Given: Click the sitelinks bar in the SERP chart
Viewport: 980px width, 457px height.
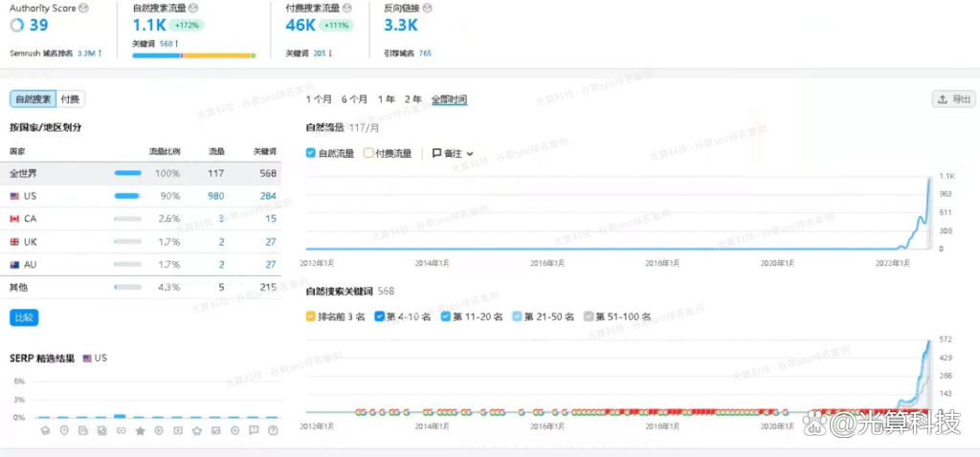Looking at the screenshot, I should coord(120,416).
